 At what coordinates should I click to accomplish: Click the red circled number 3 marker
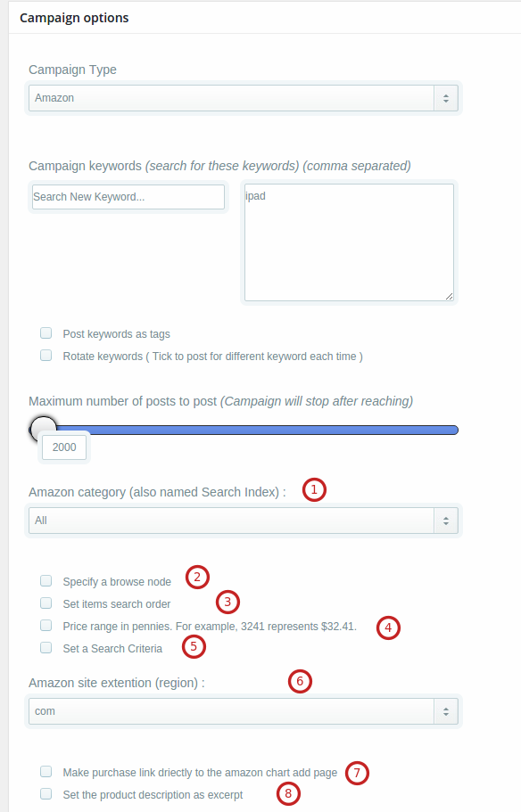click(x=227, y=602)
